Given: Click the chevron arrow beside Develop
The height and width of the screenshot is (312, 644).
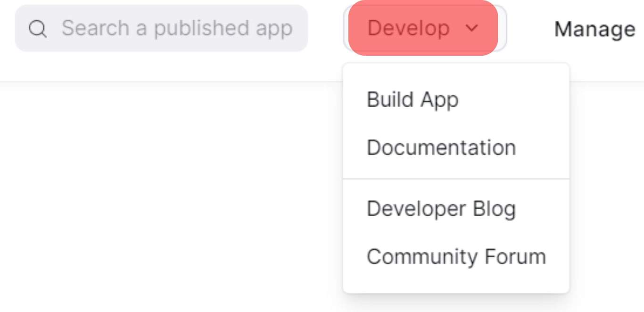Looking at the screenshot, I should (472, 28).
